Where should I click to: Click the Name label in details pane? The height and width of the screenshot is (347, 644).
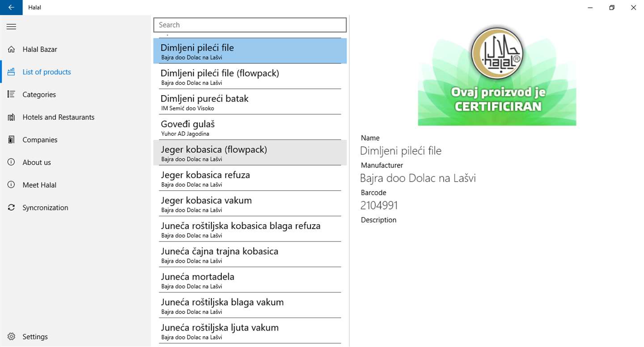370,138
